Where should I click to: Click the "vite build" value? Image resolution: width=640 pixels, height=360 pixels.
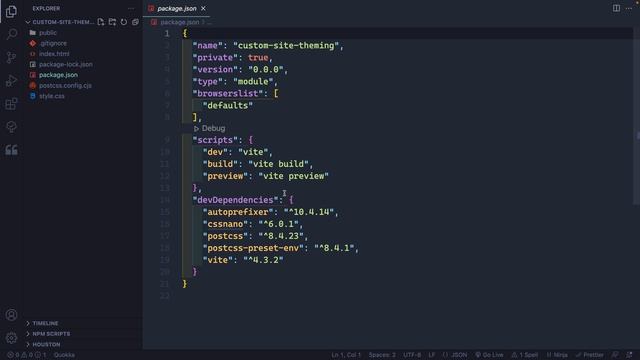click(x=278, y=164)
